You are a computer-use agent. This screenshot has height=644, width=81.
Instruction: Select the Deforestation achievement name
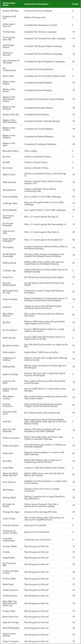(x=9, y=352)
